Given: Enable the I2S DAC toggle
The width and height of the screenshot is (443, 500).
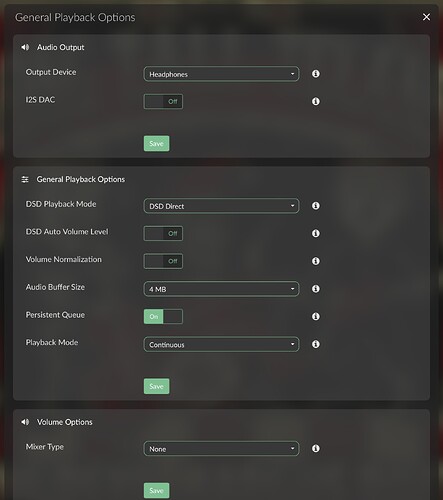Looking at the screenshot, I should coord(163,101).
